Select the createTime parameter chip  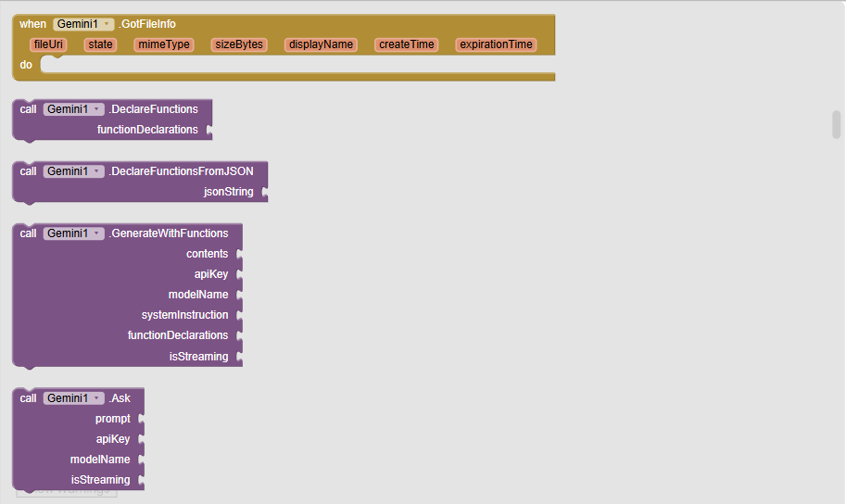(406, 44)
